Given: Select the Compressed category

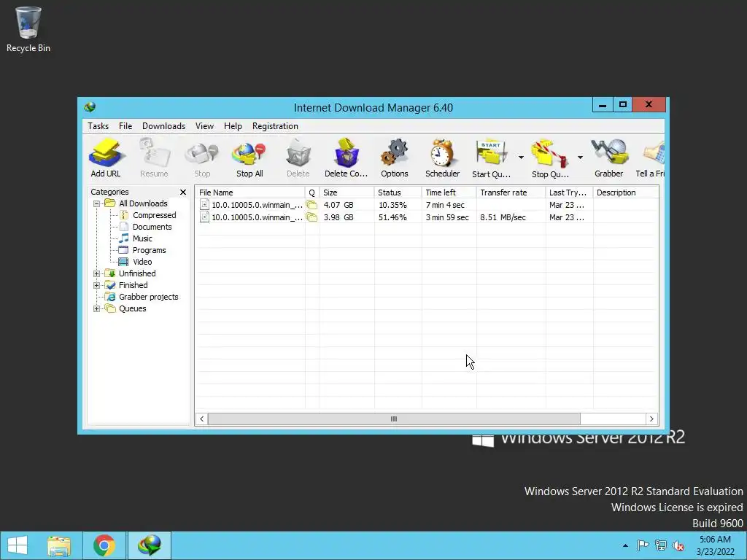Looking at the screenshot, I should [x=155, y=215].
